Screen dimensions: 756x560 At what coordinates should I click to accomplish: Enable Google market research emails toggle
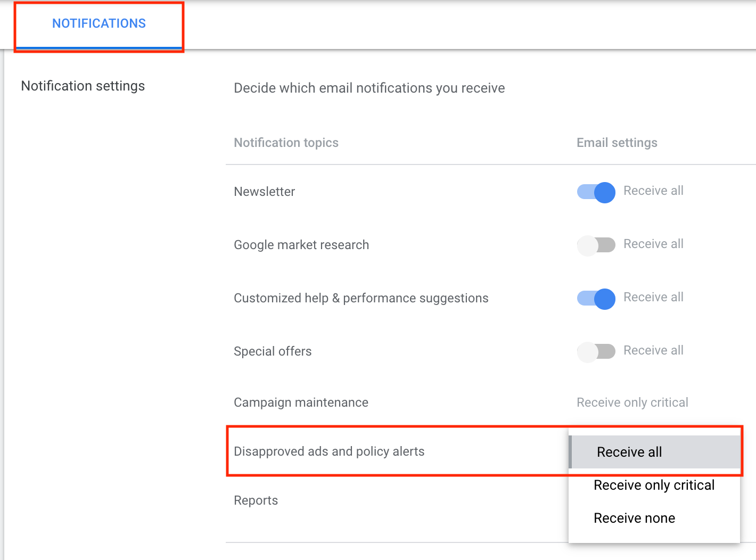click(x=596, y=245)
